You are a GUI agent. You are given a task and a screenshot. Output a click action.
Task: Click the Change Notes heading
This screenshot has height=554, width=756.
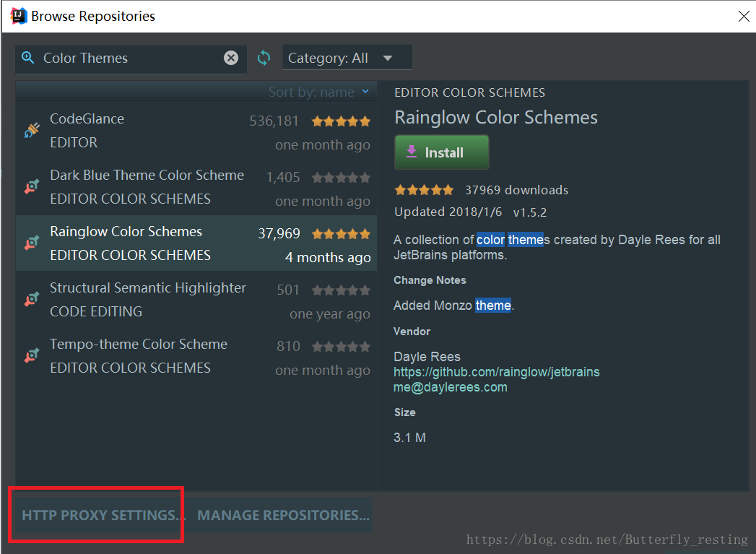430,280
